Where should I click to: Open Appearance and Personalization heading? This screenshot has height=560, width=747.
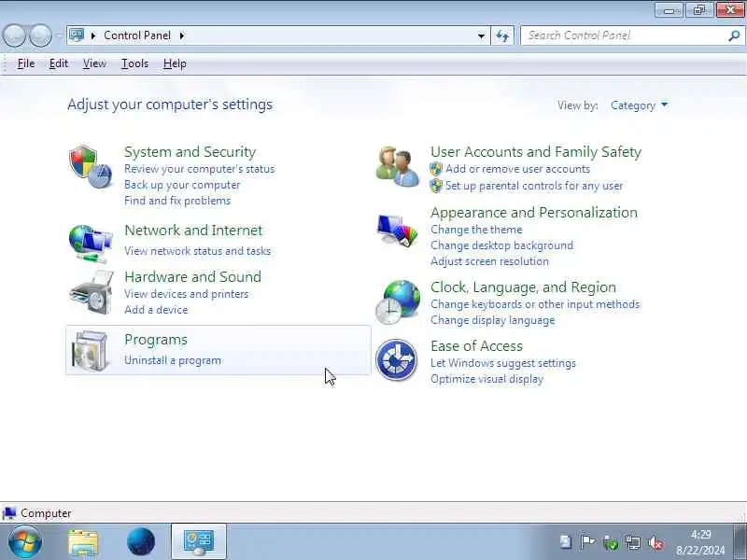click(x=534, y=213)
